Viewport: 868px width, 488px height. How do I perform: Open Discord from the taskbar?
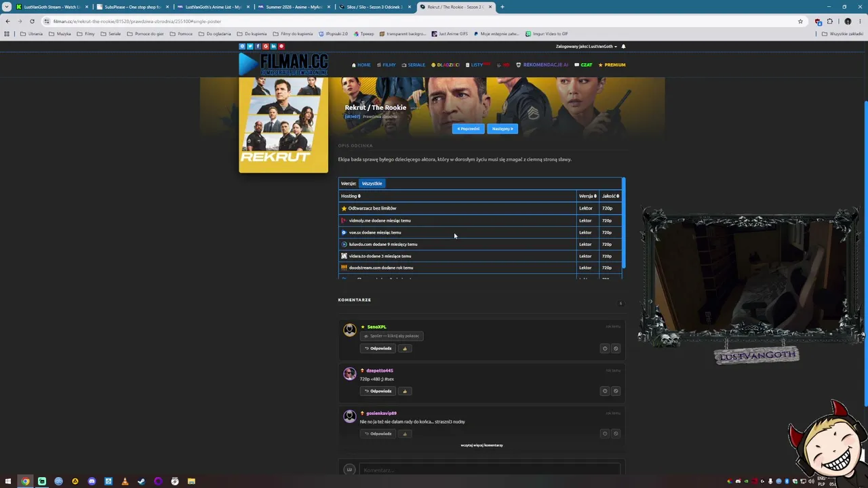[x=92, y=481]
